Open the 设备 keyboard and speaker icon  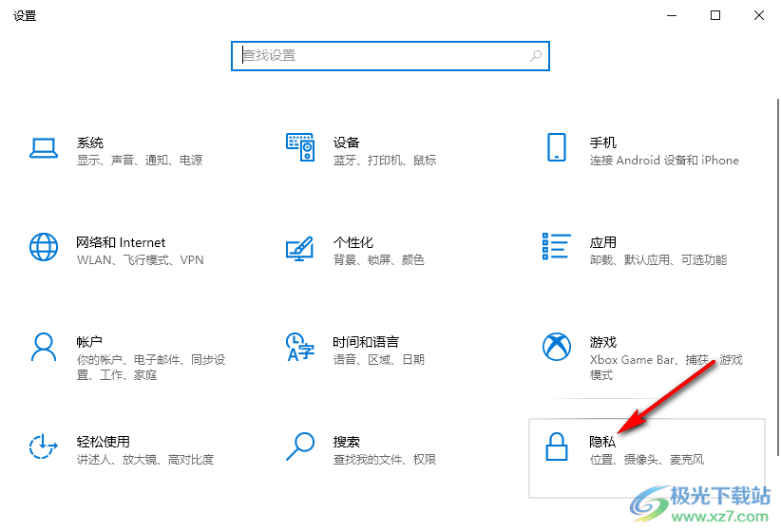pos(300,147)
